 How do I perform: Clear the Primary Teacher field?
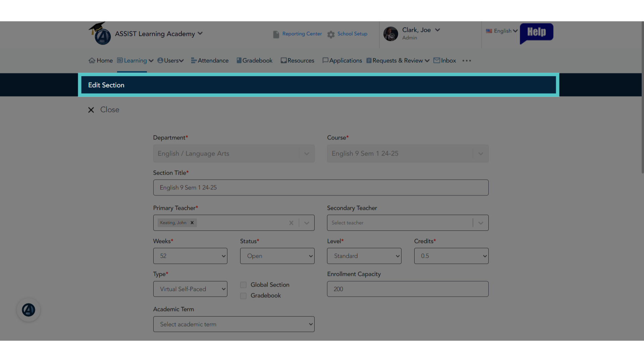tap(291, 223)
